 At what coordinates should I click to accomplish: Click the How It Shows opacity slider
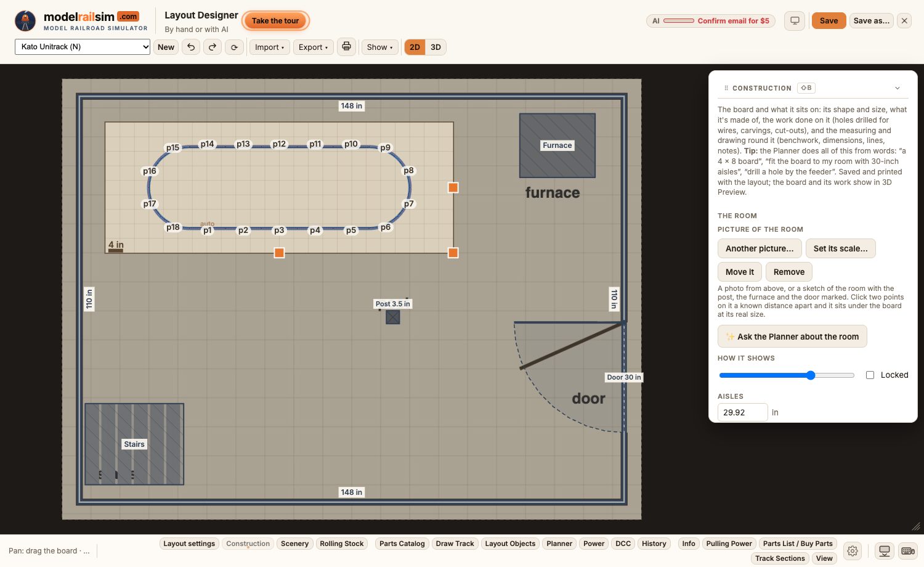(787, 375)
